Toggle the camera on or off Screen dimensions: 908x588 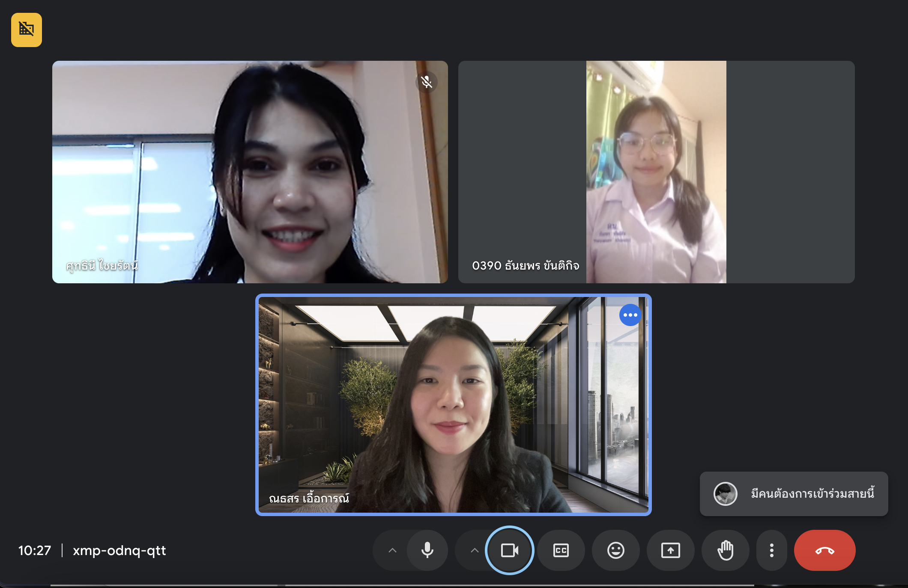[x=509, y=550]
